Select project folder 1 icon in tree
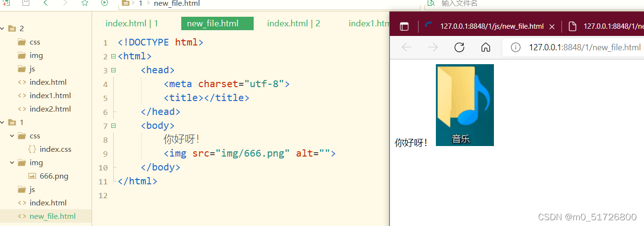Image resolution: width=644 pixels, height=226 pixels. point(12,123)
